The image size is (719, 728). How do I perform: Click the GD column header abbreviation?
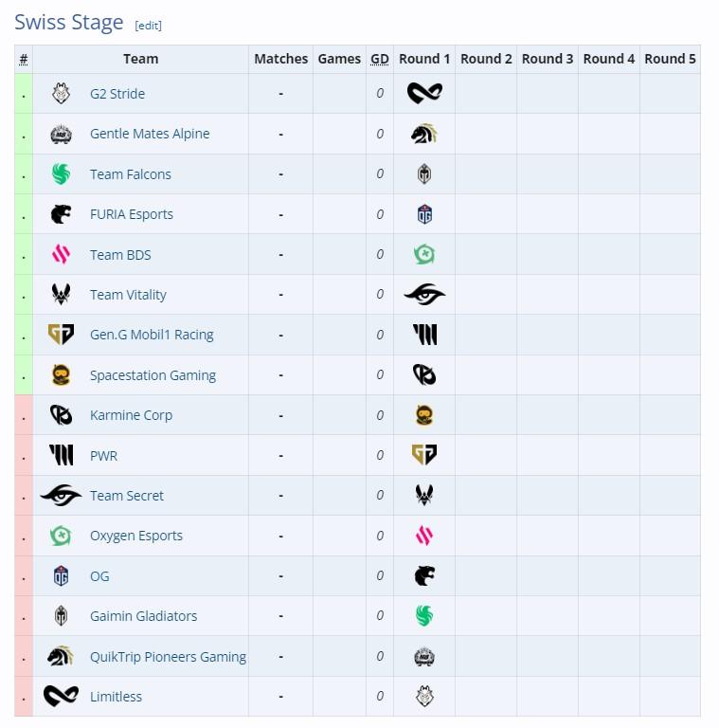(380, 59)
